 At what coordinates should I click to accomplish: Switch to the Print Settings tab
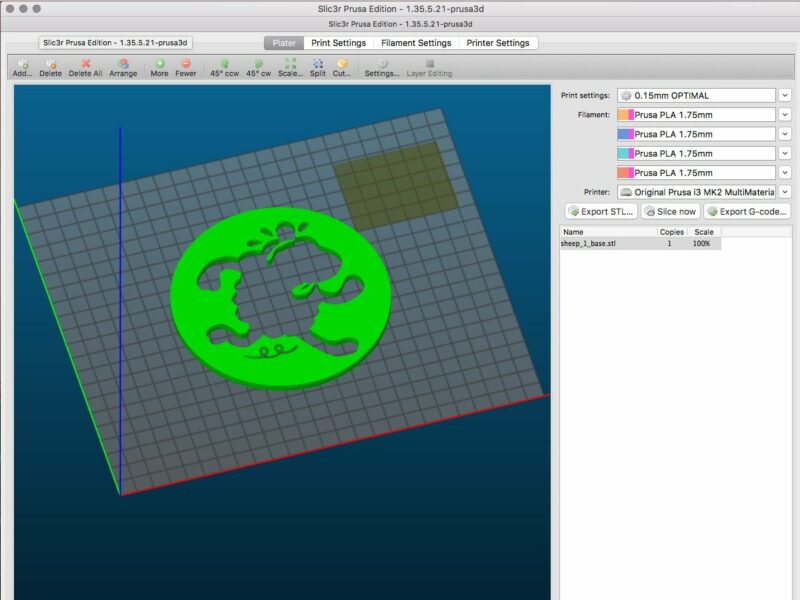click(x=337, y=43)
